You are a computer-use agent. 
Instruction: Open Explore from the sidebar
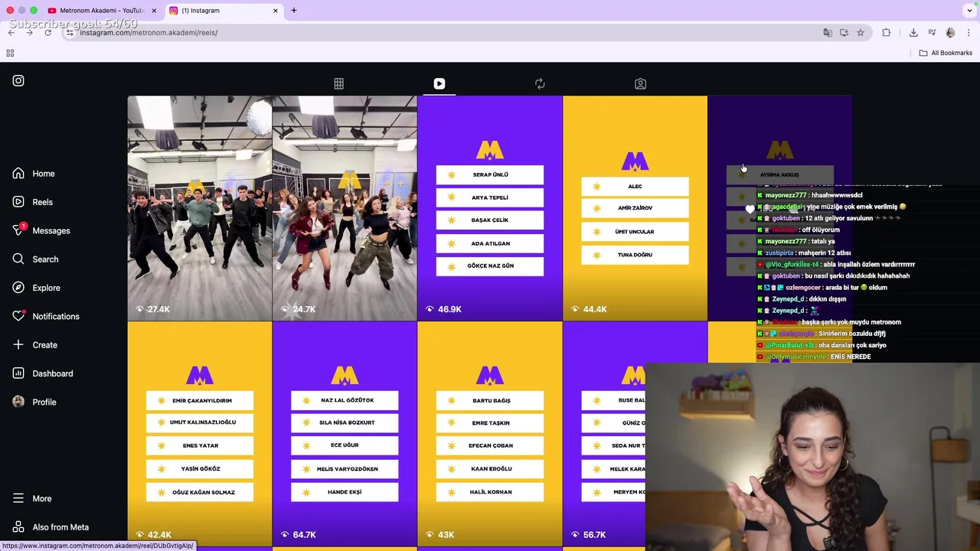pyautogui.click(x=36, y=288)
